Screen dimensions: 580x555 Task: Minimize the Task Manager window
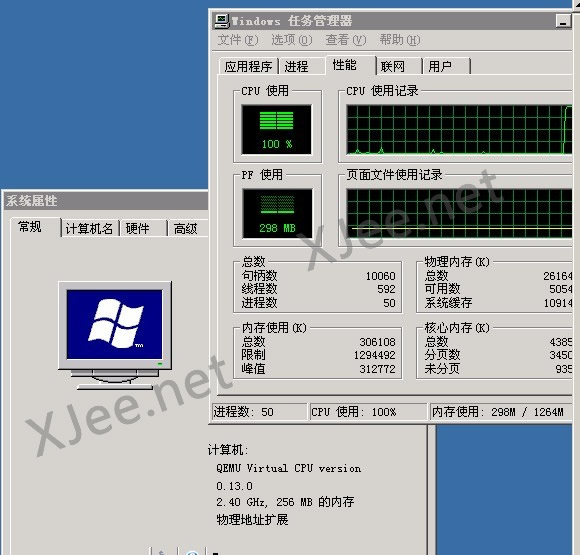click(x=563, y=21)
